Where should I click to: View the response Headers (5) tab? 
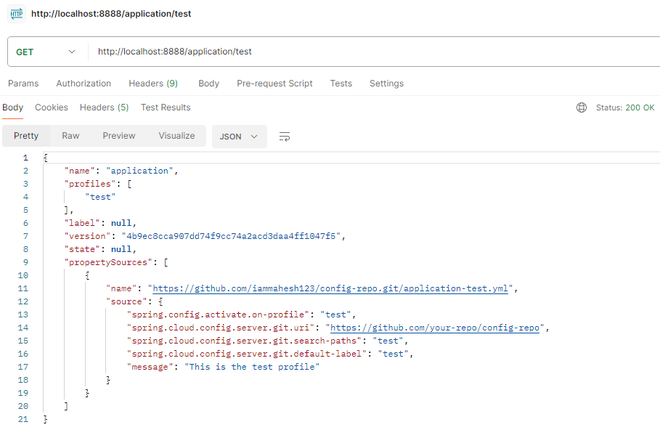pos(104,107)
